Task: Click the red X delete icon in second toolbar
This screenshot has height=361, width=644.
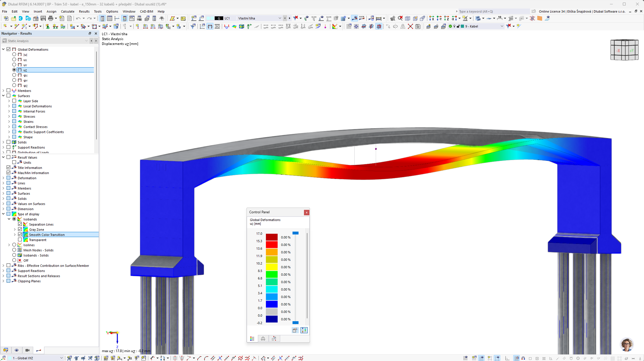Action: coord(410,26)
